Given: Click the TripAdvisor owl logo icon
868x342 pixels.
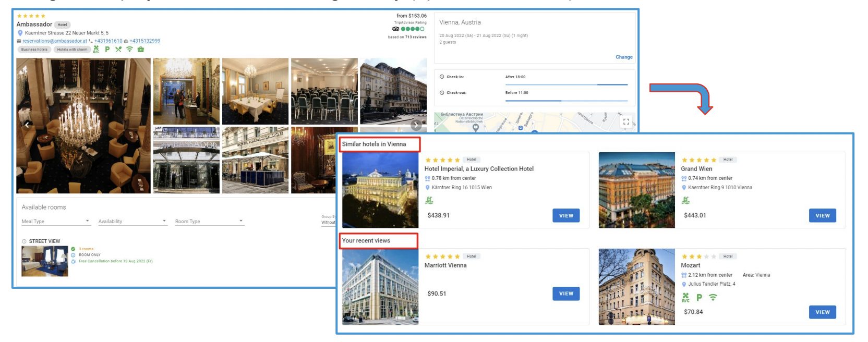Looking at the screenshot, I should [x=396, y=29].
